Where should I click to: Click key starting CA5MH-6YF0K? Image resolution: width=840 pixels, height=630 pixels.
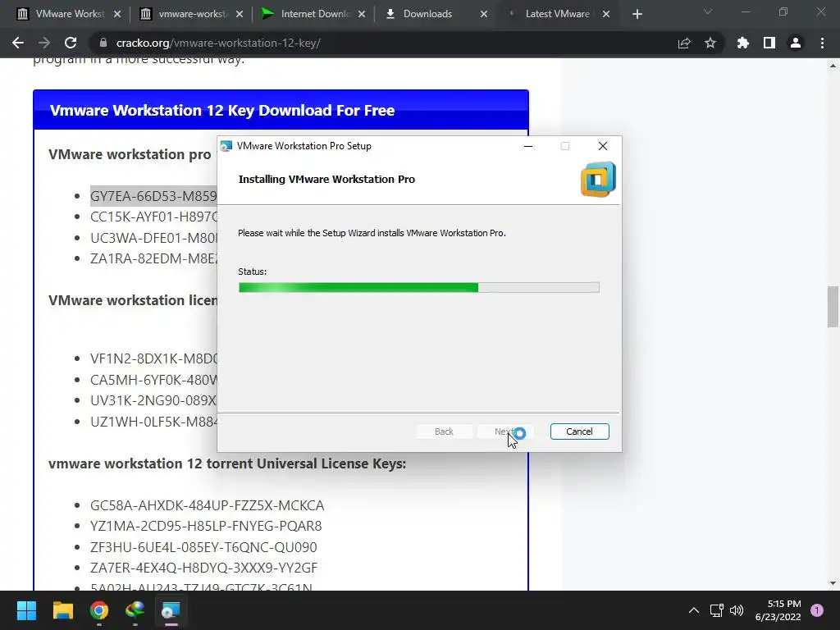point(153,380)
